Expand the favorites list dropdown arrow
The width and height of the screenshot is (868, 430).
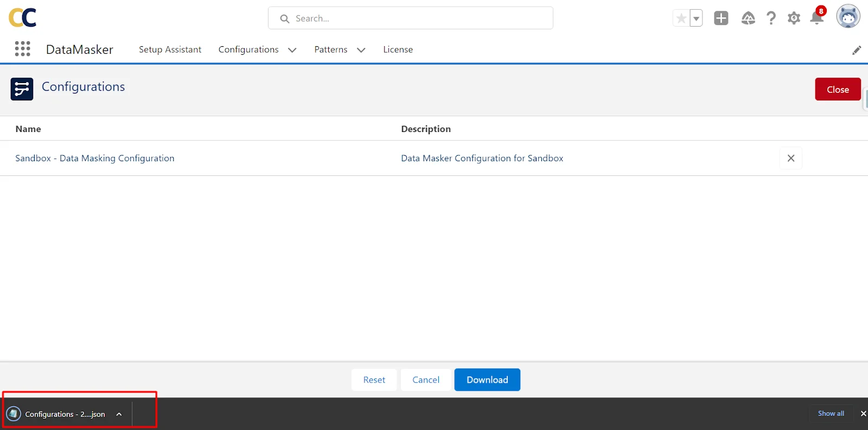(696, 18)
